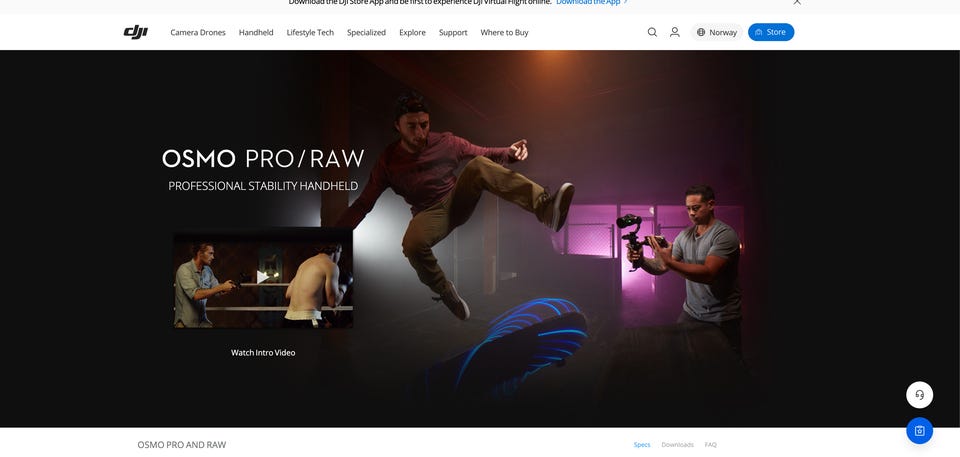Open the Camera Drones menu
960x457 pixels.
198,32
